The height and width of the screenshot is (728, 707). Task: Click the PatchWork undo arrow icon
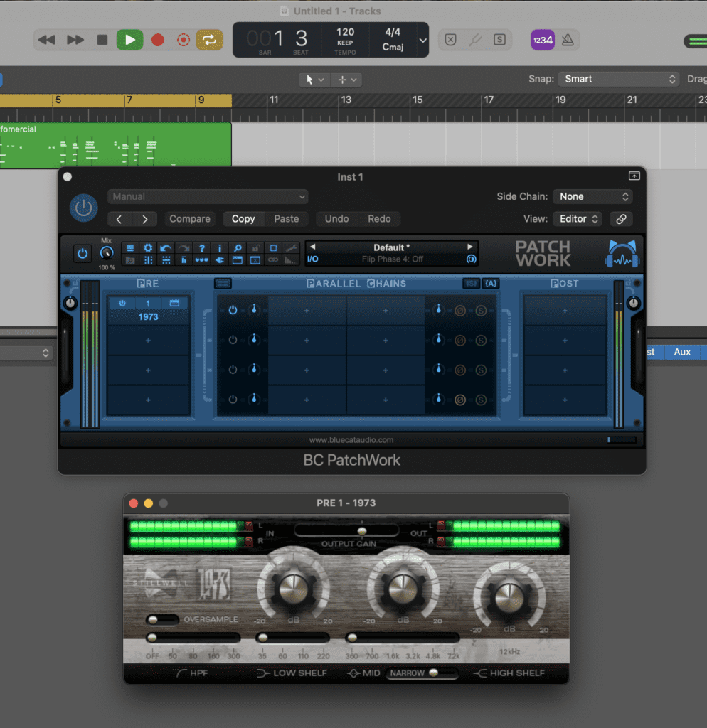click(x=166, y=248)
